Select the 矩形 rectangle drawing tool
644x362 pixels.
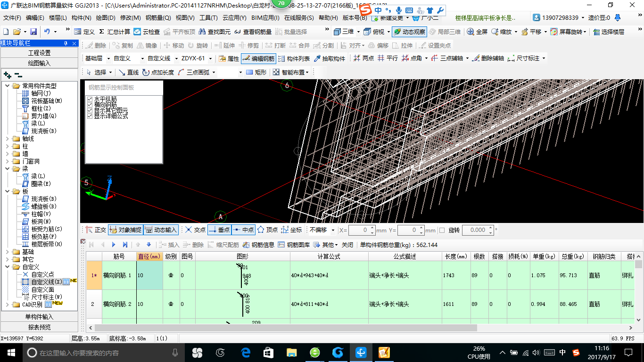click(256, 72)
